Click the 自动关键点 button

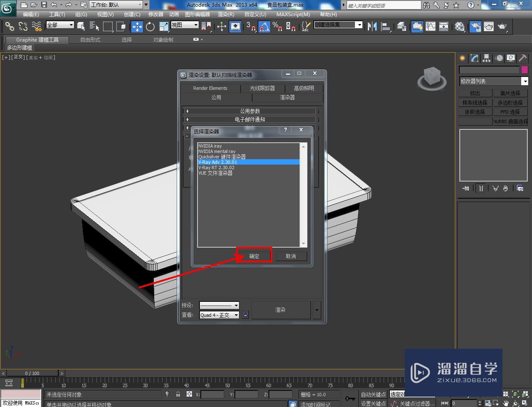373,395
